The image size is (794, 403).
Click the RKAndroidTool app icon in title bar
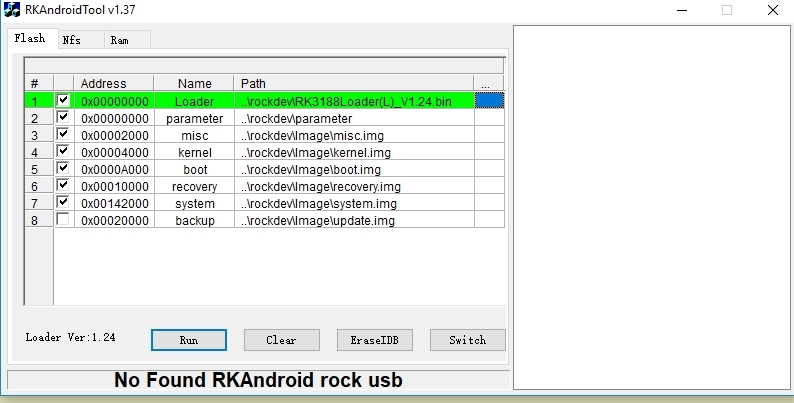12,10
